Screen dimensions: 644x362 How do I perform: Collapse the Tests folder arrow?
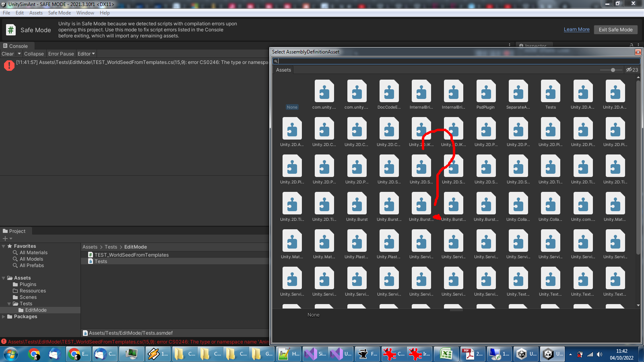(x=9, y=304)
